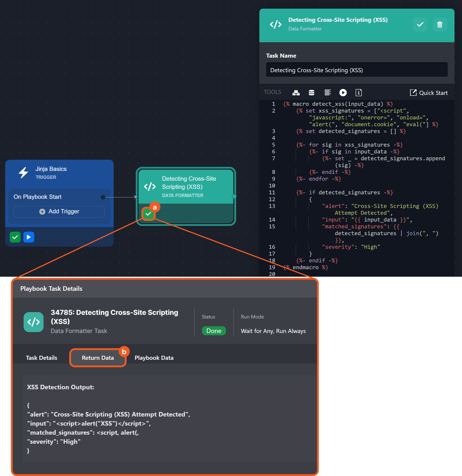
Task: Click the Add Trigger button
Action: click(59, 212)
